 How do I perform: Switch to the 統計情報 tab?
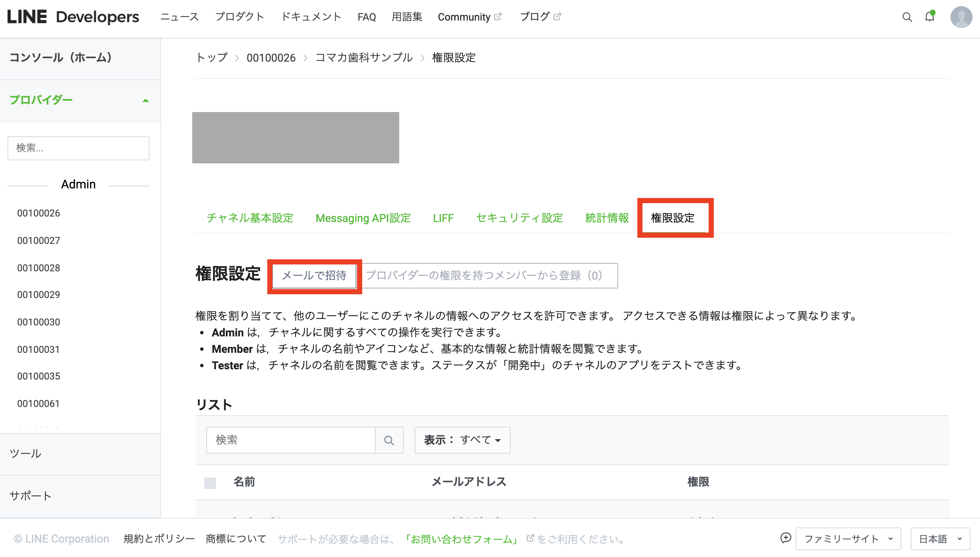coord(607,218)
